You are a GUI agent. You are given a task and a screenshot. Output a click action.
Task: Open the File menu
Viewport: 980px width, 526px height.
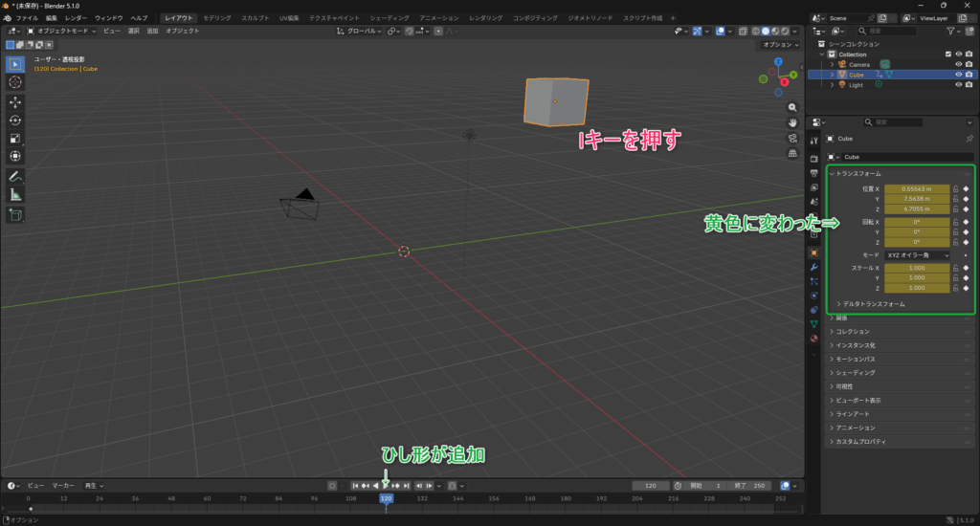tap(27, 18)
